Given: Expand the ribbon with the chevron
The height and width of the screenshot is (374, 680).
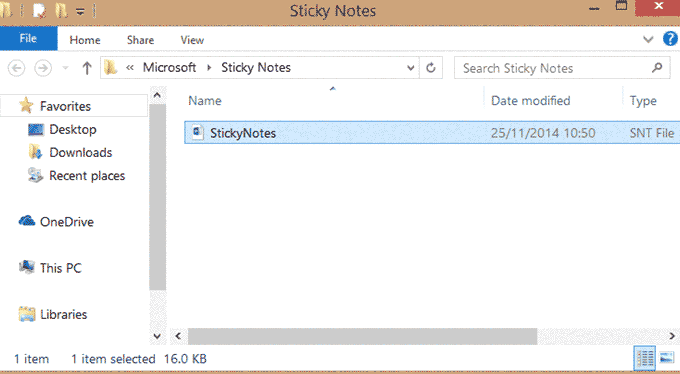Looking at the screenshot, I should (648, 39).
